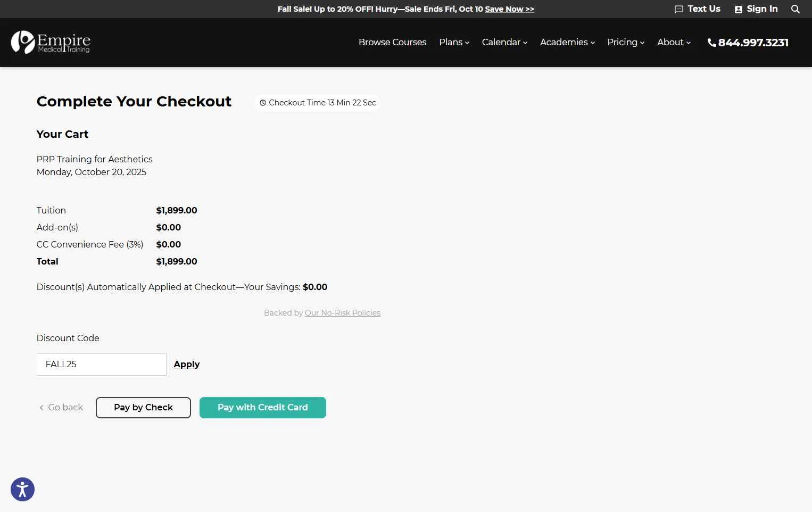
Task: Expand the Calendar dropdown menu
Action: (x=504, y=42)
